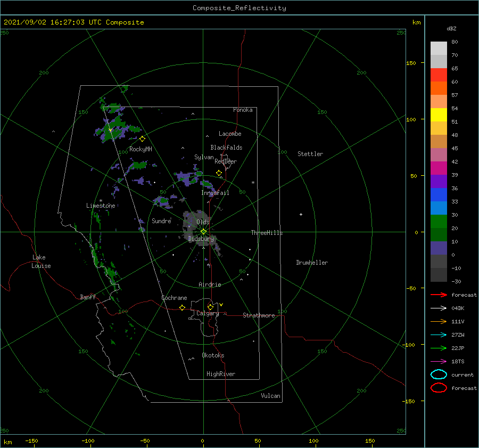This screenshot has height=448, width=479.
Task: Click the Limestone label
Action: tap(101, 206)
